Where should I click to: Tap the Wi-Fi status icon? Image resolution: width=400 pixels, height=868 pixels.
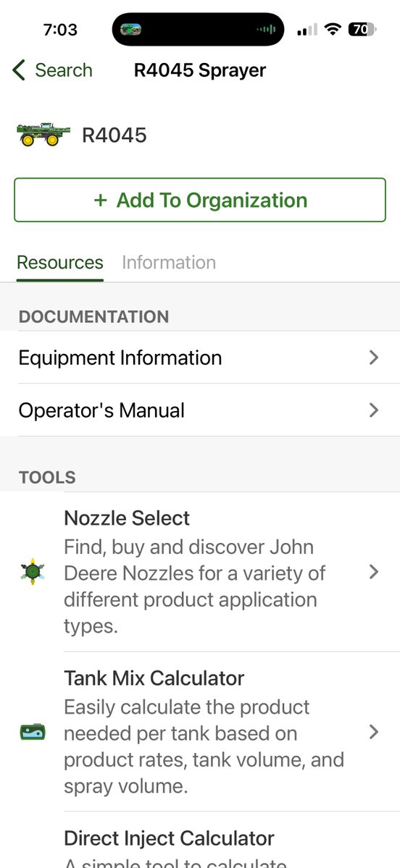point(333,29)
